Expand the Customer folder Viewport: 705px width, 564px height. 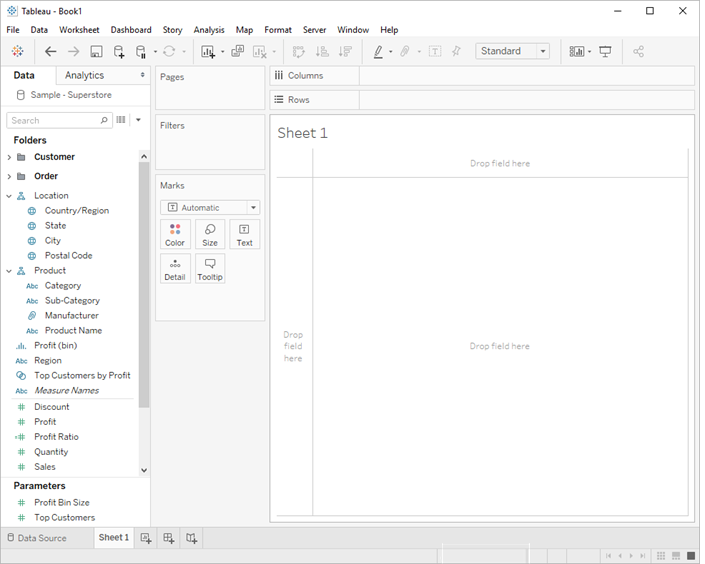coord(9,157)
